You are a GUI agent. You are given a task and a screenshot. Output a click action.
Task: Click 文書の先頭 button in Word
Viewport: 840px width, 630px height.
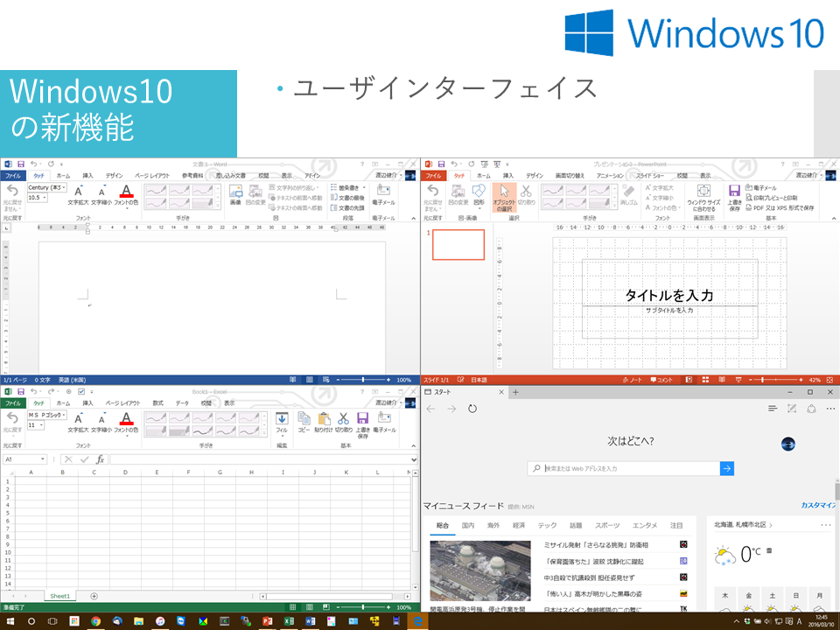tap(347, 208)
